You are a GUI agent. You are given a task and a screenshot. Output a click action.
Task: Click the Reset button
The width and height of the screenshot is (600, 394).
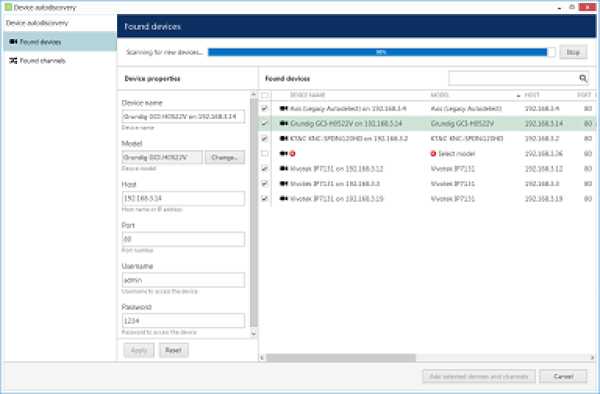pos(173,350)
